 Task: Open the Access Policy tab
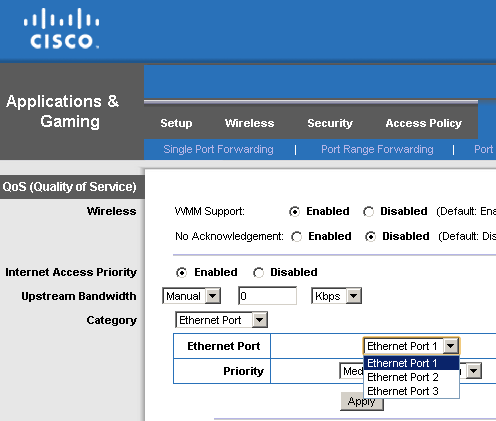click(424, 123)
